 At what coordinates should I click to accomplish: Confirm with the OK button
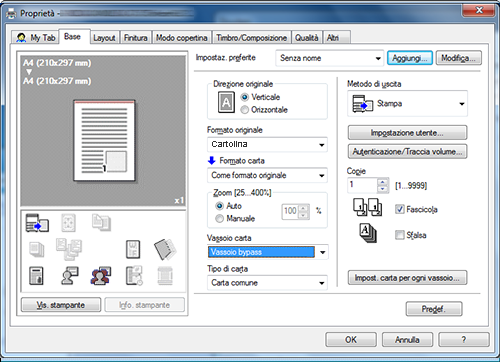351,340
